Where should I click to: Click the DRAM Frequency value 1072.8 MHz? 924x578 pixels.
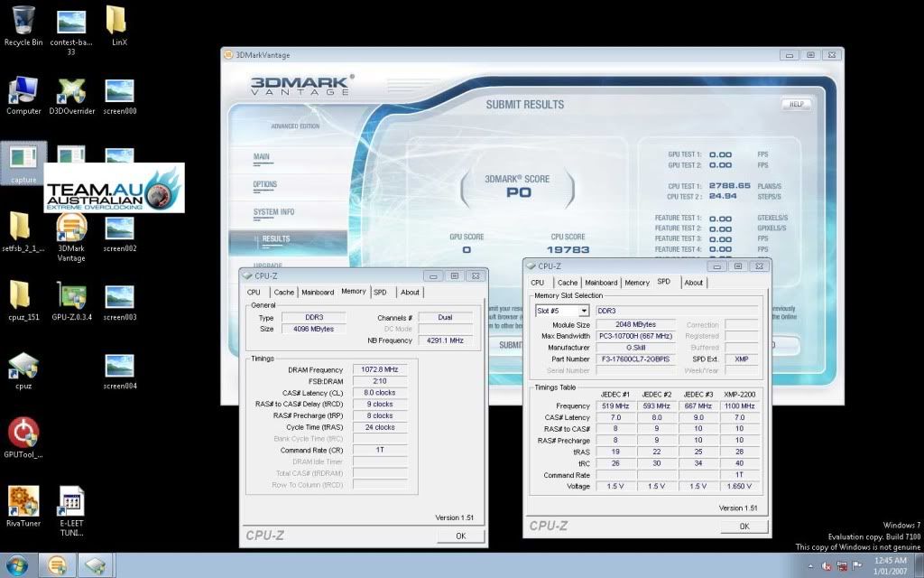[380, 369]
